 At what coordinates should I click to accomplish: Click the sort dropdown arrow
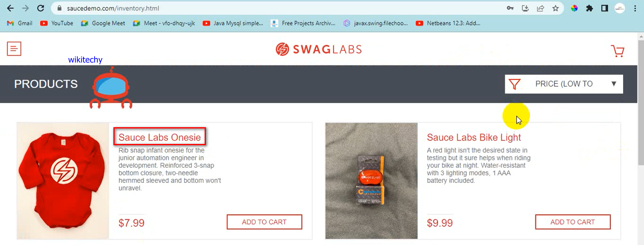coord(614,84)
